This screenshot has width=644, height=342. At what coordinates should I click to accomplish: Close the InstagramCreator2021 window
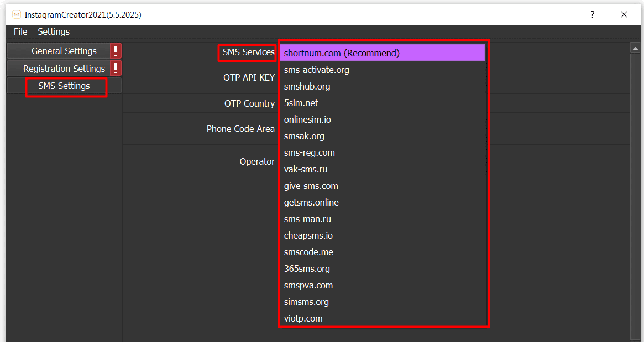coord(624,14)
